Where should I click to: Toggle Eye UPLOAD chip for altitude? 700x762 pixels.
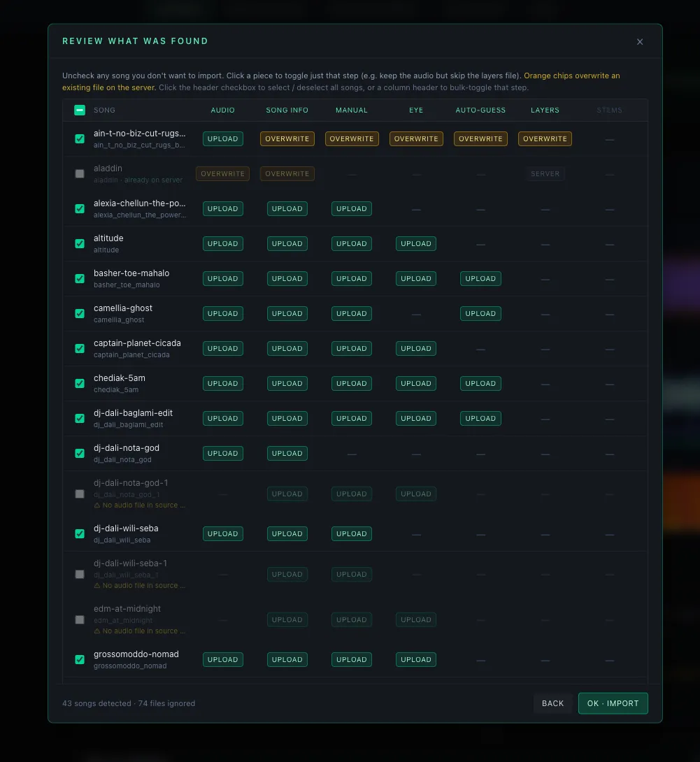coord(416,244)
